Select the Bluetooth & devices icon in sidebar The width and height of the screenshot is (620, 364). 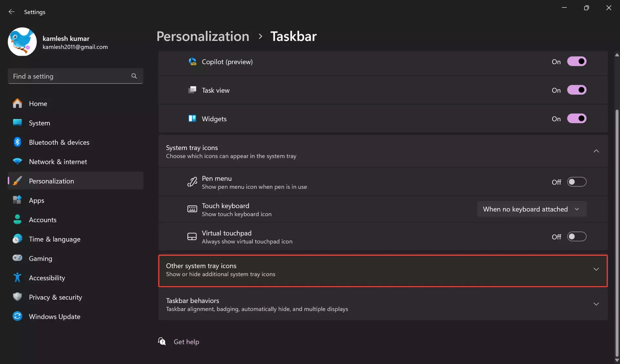coord(17,142)
